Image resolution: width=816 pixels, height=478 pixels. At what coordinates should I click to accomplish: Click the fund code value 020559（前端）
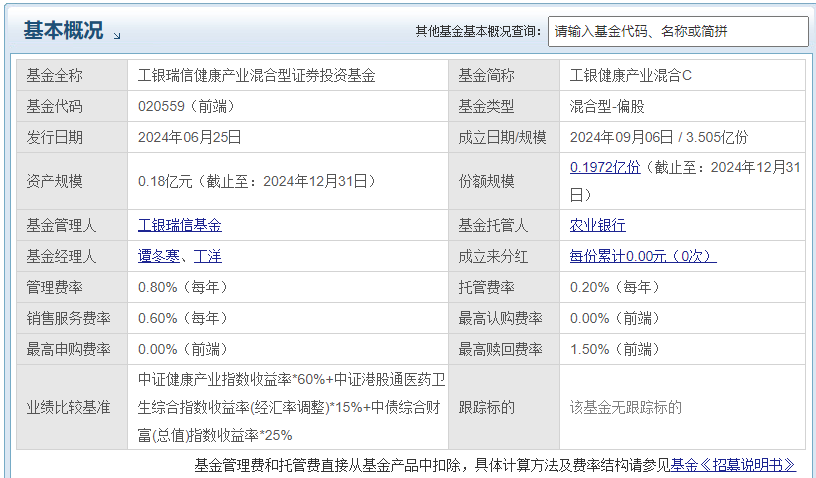click(x=187, y=106)
